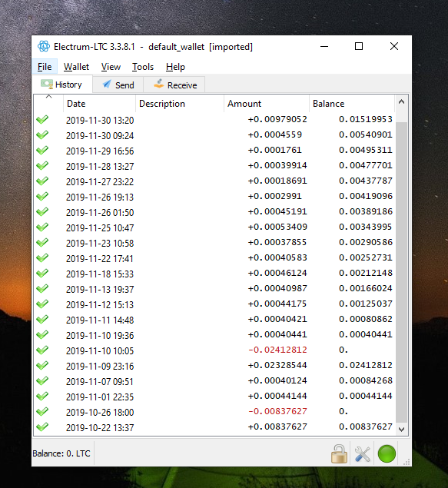The height and width of the screenshot is (488, 448).
Task: Open the Wallet menu
Action: [x=76, y=67]
